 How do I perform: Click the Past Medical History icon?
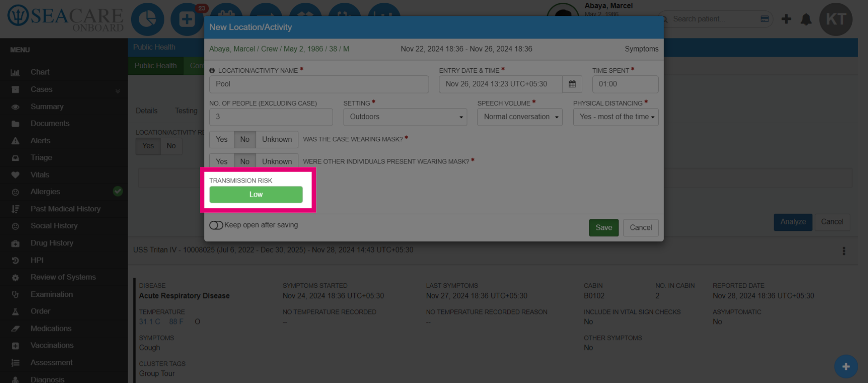(15, 209)
